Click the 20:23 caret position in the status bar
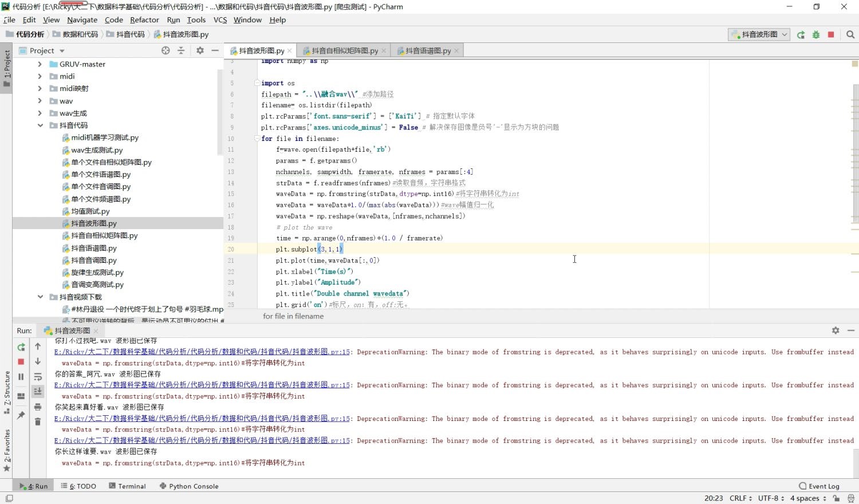Viewport: 859px width, 504px height. pos(713,498)
